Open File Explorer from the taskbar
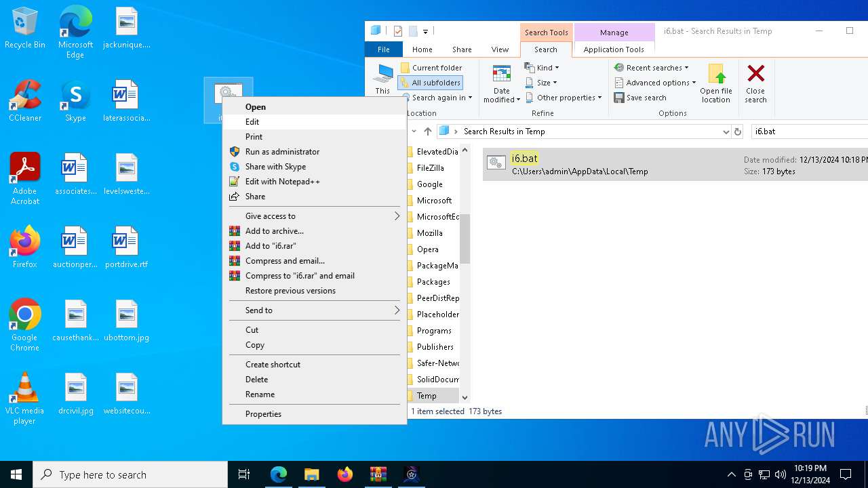 [311, 474]
